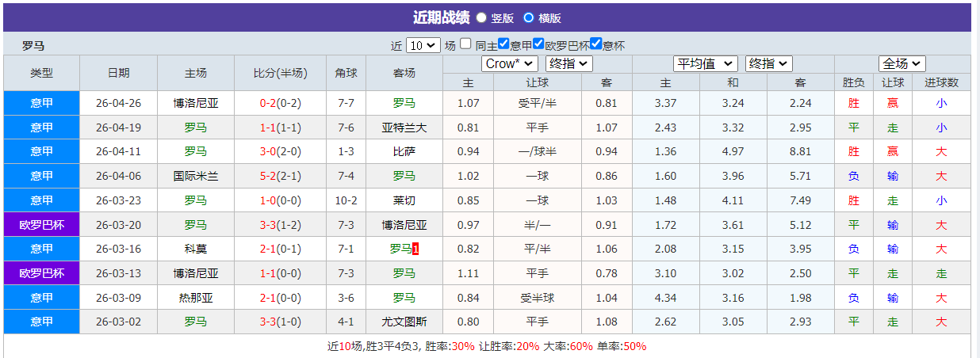Click the 角球 column header
Screen dimensions: 980x358
pos(346,73)
